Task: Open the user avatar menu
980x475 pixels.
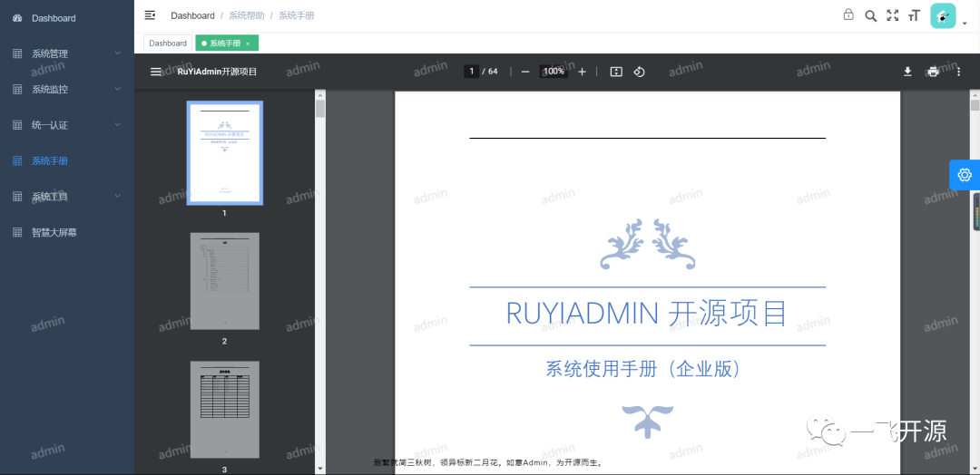Action: (943, 15)
